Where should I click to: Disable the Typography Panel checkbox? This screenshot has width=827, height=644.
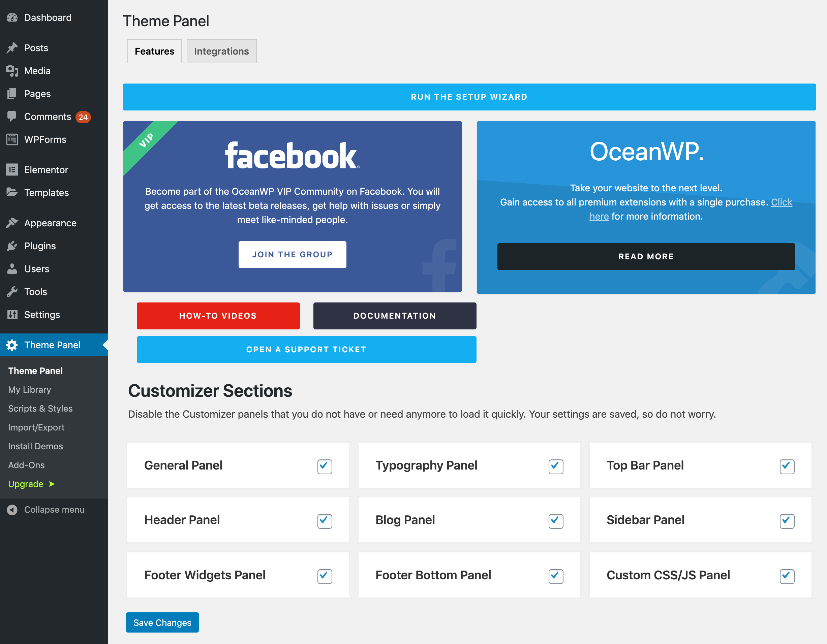[x=556, y=465]
